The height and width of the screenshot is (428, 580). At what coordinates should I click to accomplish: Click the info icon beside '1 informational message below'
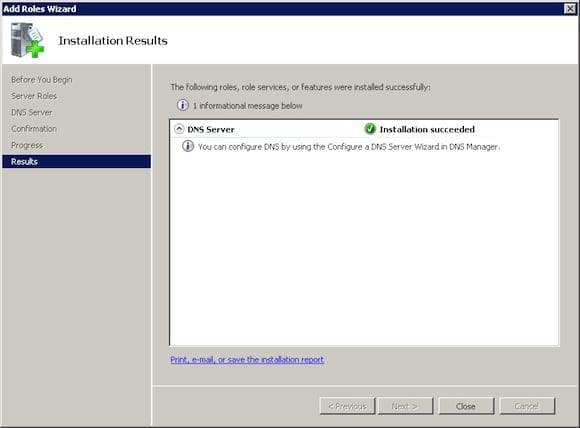182,105
